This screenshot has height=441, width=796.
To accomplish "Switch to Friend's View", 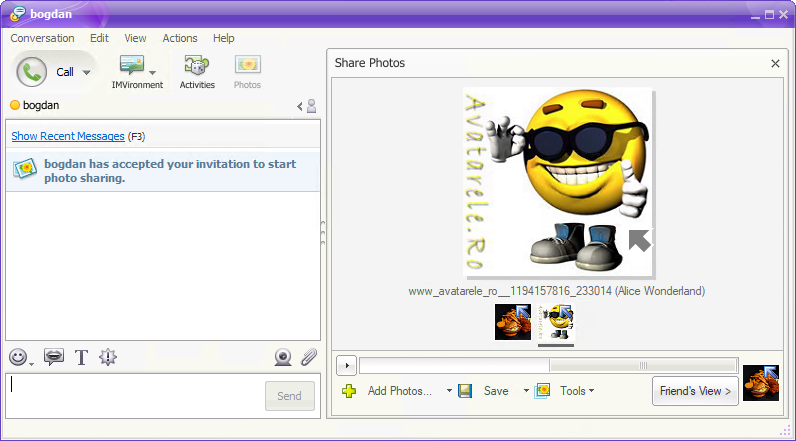I will [695, 391].
